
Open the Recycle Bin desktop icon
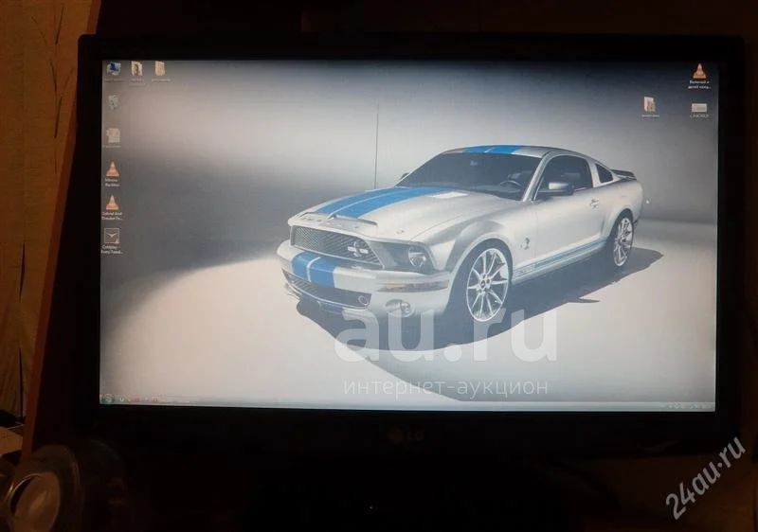(x=114, y=103)
